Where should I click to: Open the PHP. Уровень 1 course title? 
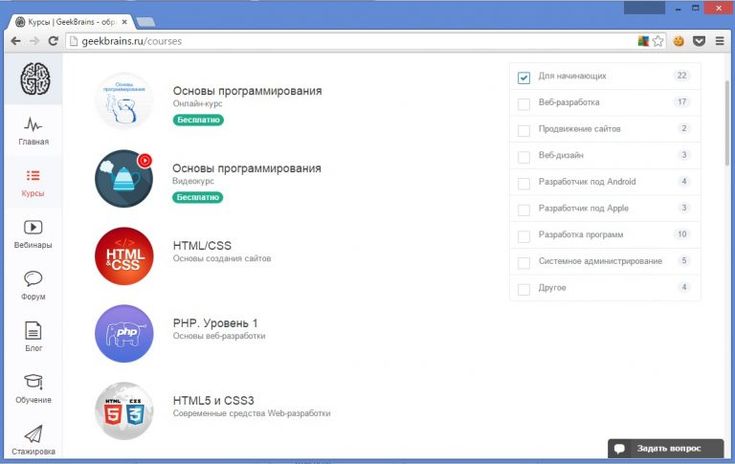pos(215,323)
